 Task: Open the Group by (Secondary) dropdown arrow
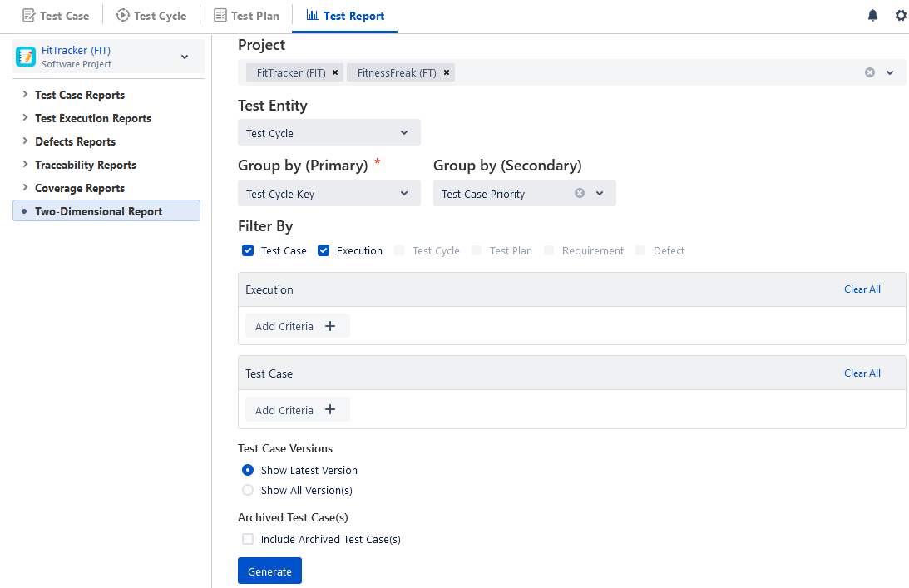point(600,193)
